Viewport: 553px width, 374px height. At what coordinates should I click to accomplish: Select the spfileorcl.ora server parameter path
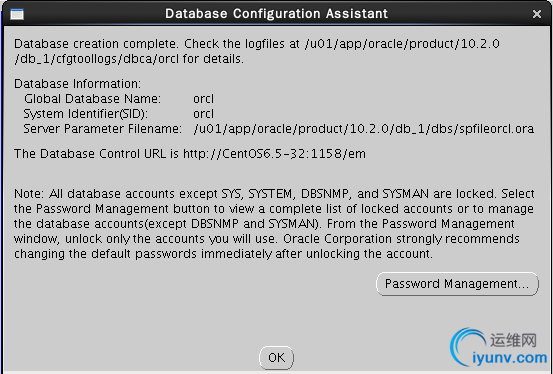pyautogui.click(x=364, y=129)
